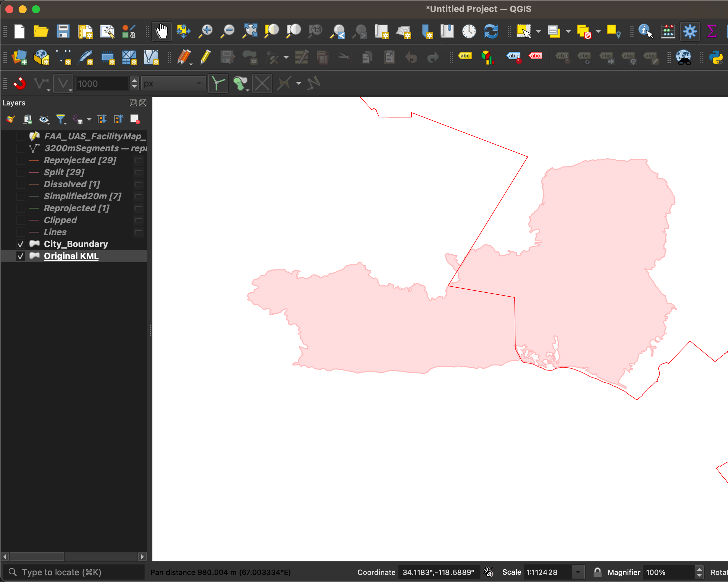
Task: Open the attribute table icon
Action: pos(668,31)
